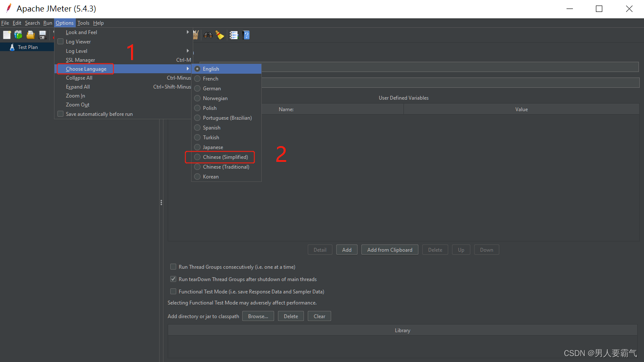The height and width of the screenshot is (362, 644).
Task: Click the split pane divider handle
Action: 161,203
